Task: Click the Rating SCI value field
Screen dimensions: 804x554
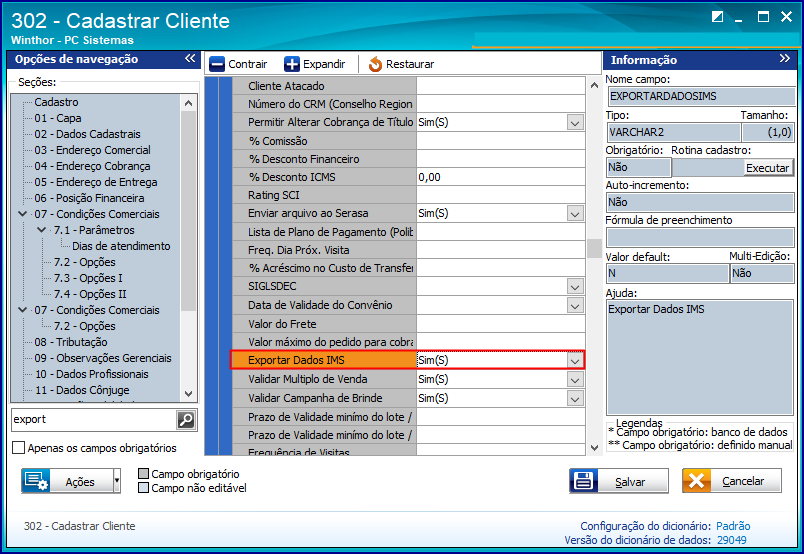Action: tap(500, 195)
